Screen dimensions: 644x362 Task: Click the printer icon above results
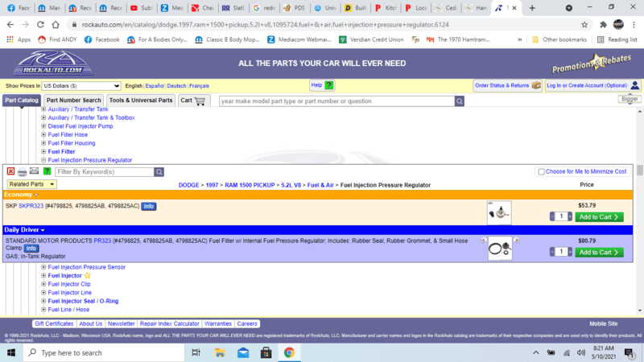click(x=22, y=171)
